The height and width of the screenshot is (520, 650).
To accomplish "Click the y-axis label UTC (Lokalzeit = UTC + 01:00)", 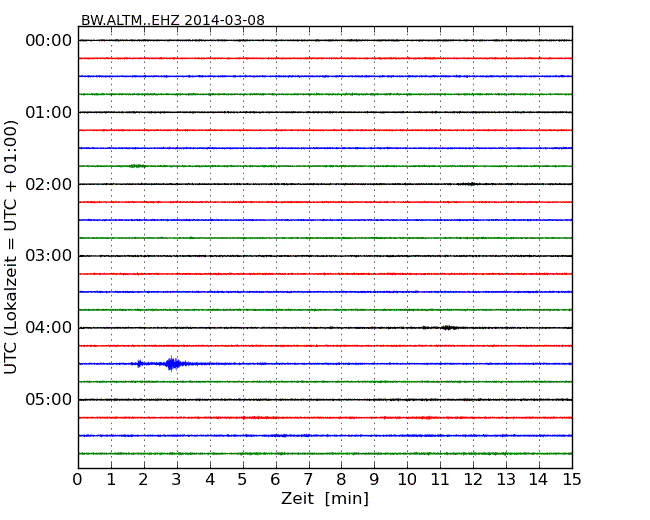I will (x=11, y=247).
